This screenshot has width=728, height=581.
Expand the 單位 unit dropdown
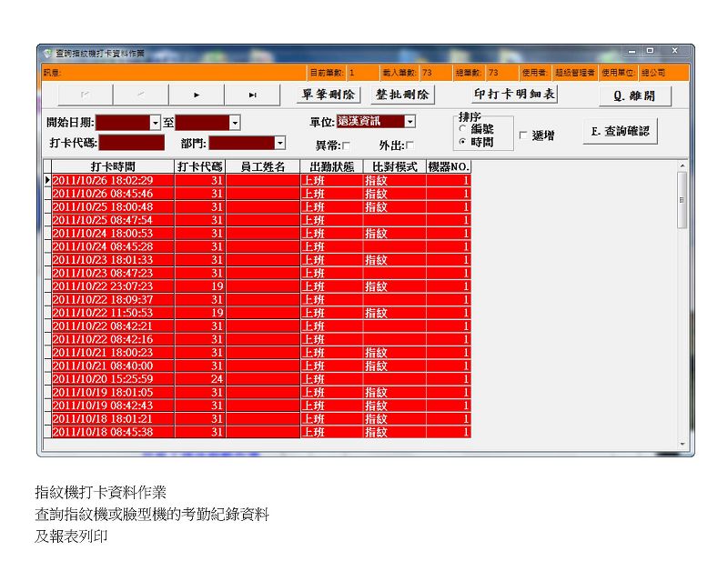pyautogui.click(x=409, y=121)
